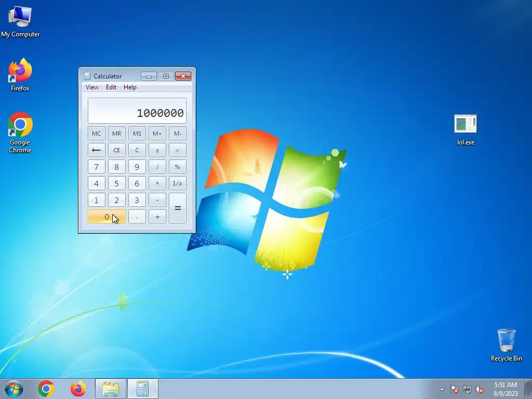
Task: Click the 1/x reciprocal button
Action: click(x=178, y=183)
